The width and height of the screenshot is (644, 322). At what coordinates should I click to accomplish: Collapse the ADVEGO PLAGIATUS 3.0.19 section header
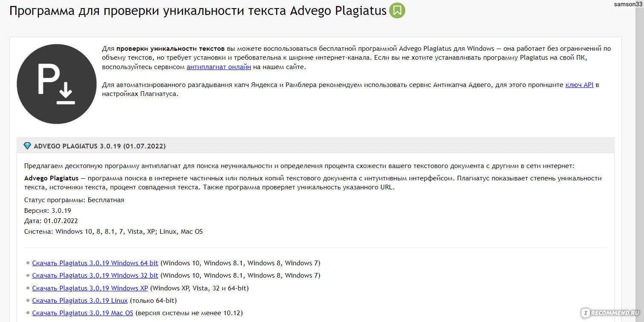[x=315, y=146]
